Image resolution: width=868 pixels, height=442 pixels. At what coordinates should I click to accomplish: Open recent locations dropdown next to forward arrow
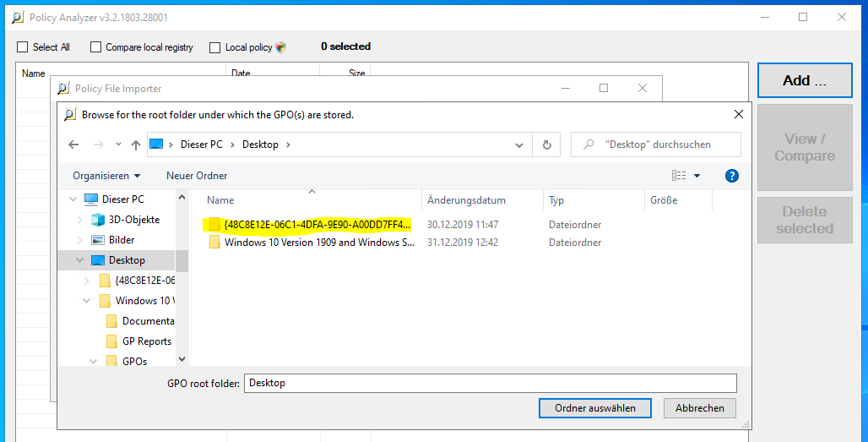pos(118,145)
